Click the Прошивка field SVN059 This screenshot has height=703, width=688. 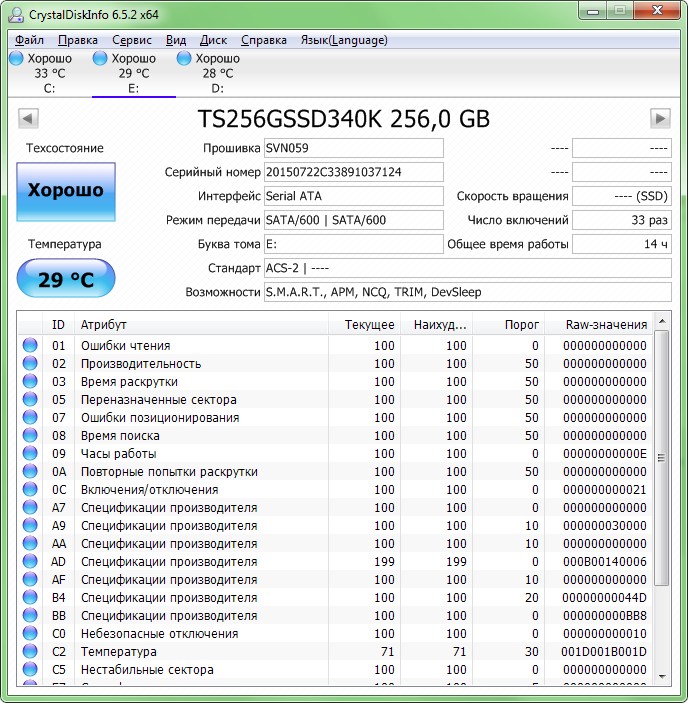[x=354, y=148]
